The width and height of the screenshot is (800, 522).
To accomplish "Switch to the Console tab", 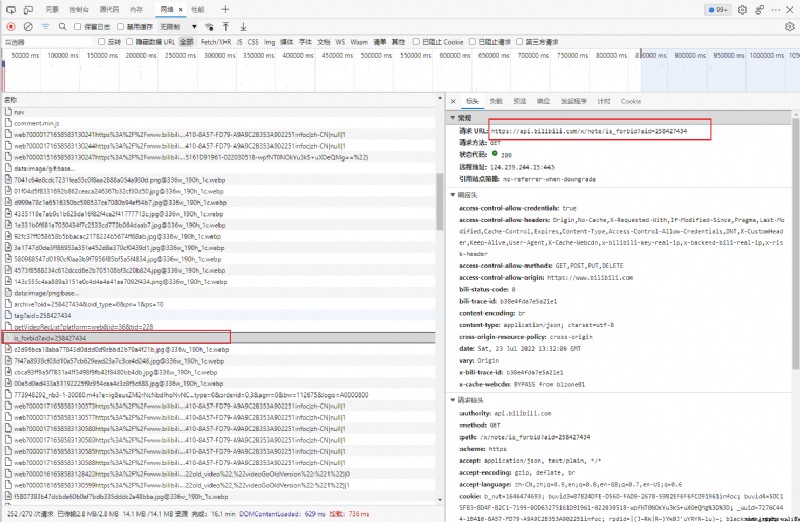I will coord(79,9).
